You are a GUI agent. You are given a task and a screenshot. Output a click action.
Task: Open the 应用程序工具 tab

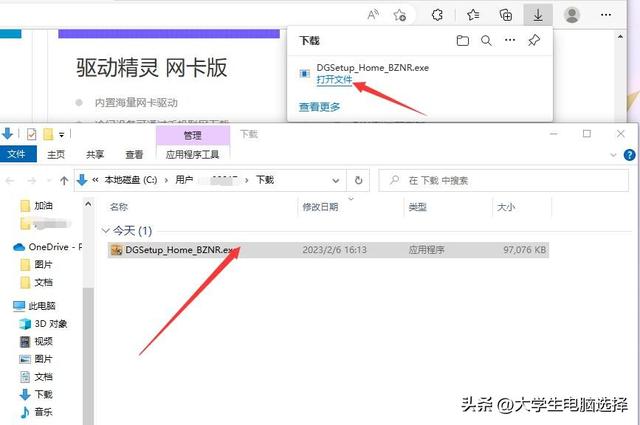click(193, 154)
